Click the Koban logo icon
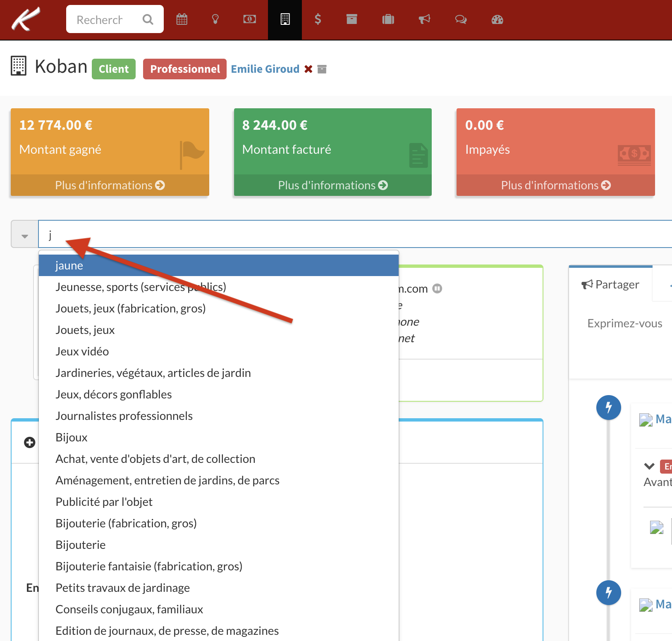Screen dimensions: 672x641 [x=26, y=19]
